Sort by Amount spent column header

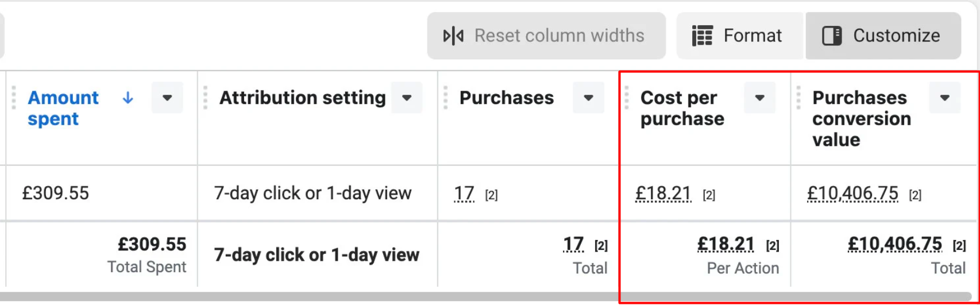(x=63, y=108)
